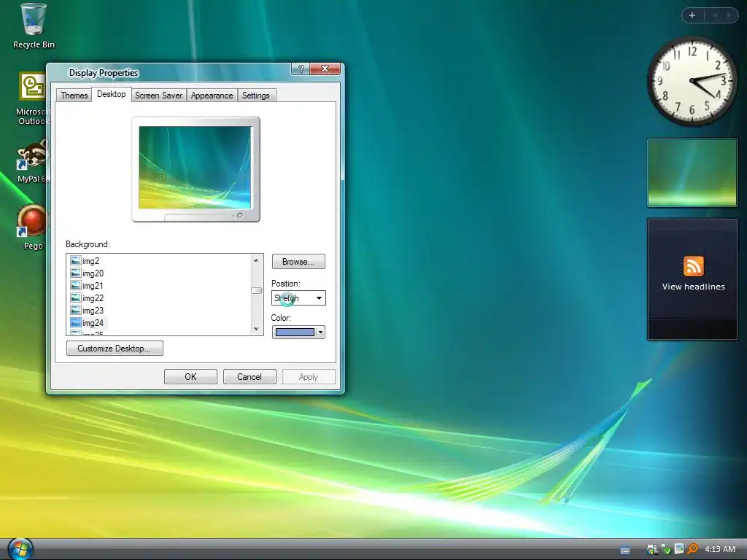Click the keyboard icon in taskbar

[x=625, y=551]
